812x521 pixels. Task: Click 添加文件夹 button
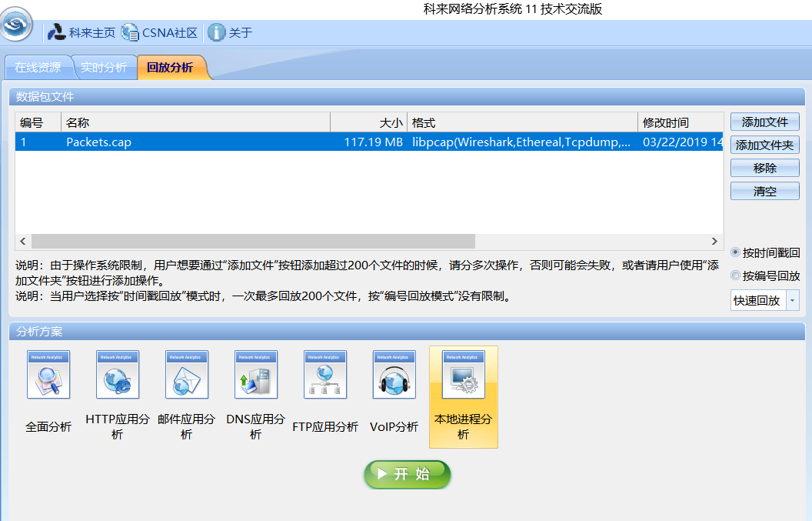click(x=765, y=145)
